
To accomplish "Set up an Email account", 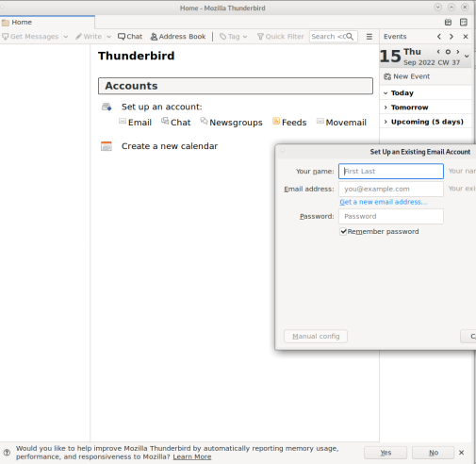I will [x=135, y=123].
